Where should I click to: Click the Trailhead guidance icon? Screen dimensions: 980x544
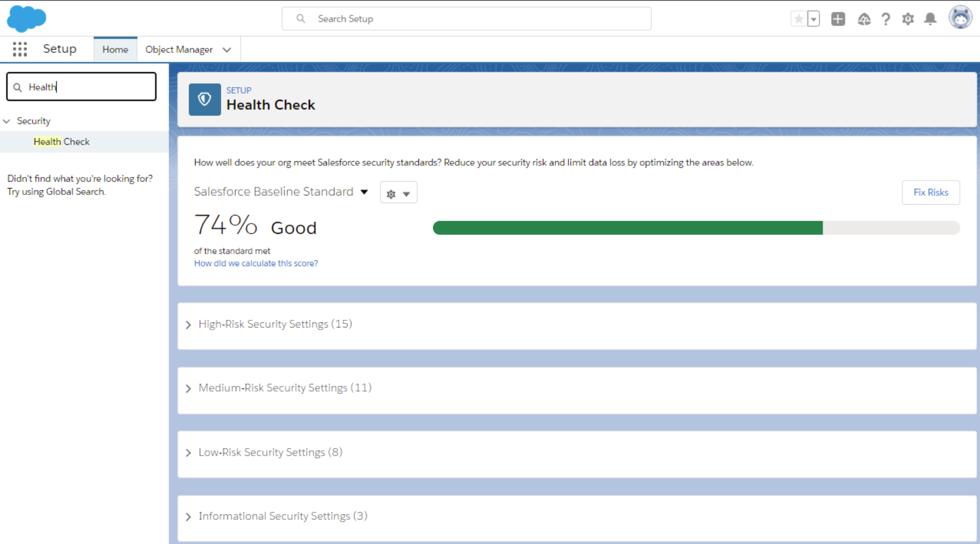click(864, 19)
